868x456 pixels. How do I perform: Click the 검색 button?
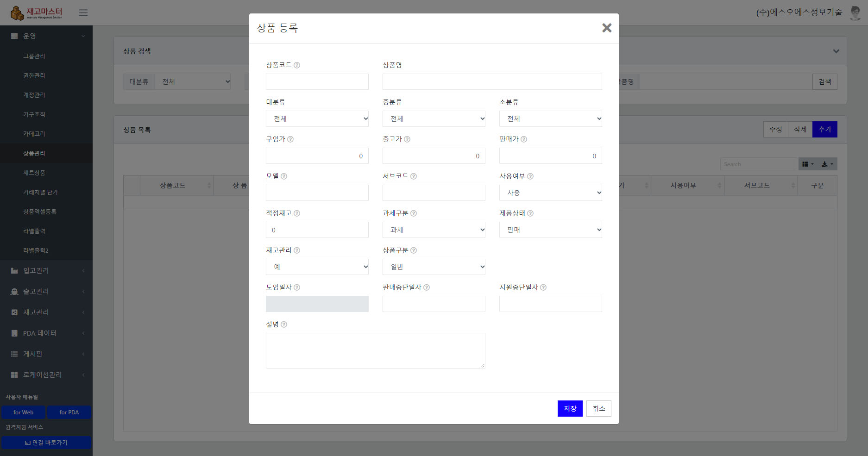[825, 82]
